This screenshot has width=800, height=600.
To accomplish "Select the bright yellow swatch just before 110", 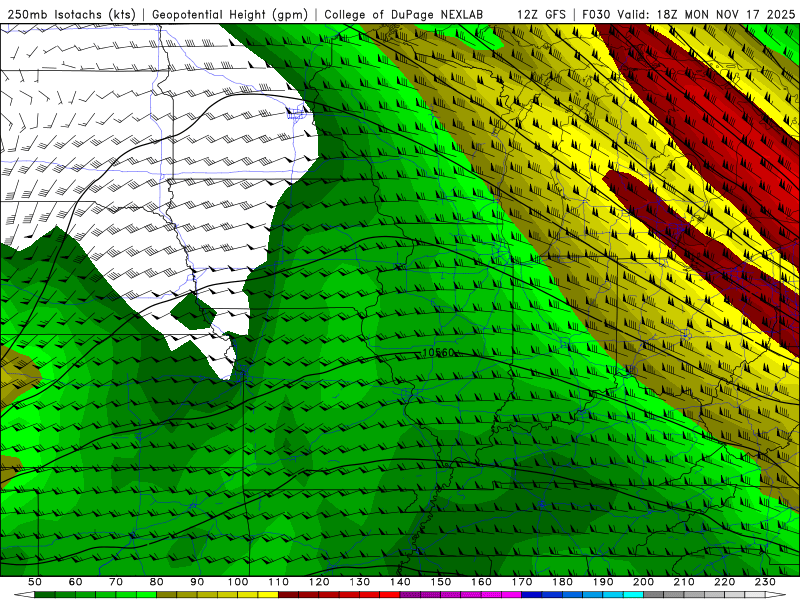I will [x=268, y=594].
